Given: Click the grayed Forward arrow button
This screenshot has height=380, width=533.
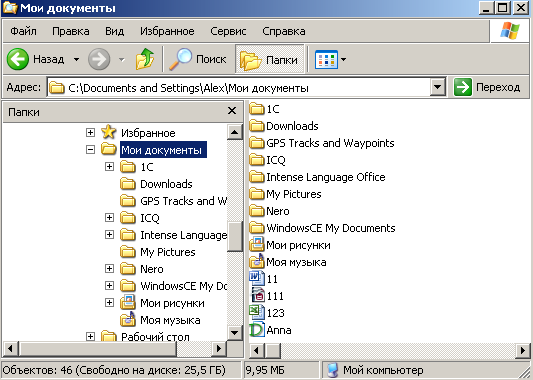Looking at the screenshot, I should click(99, 59).
